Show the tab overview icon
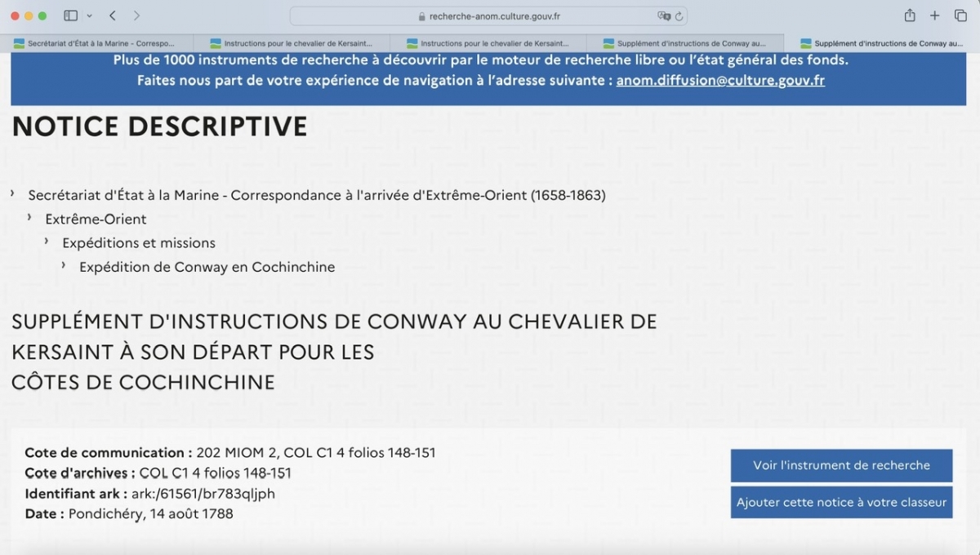980x555 pixels. (x=960, y=16)
